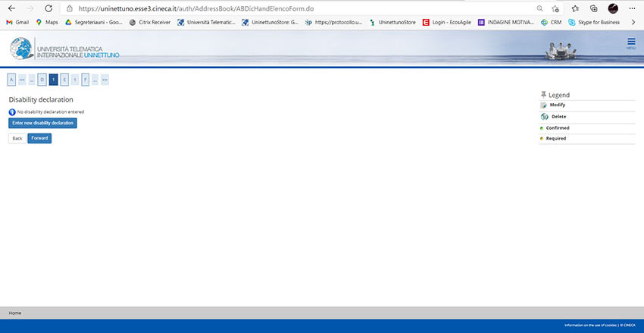Click Enter new disability declaration button
This screenshot has height=333, width=644.
pos(42,123)
